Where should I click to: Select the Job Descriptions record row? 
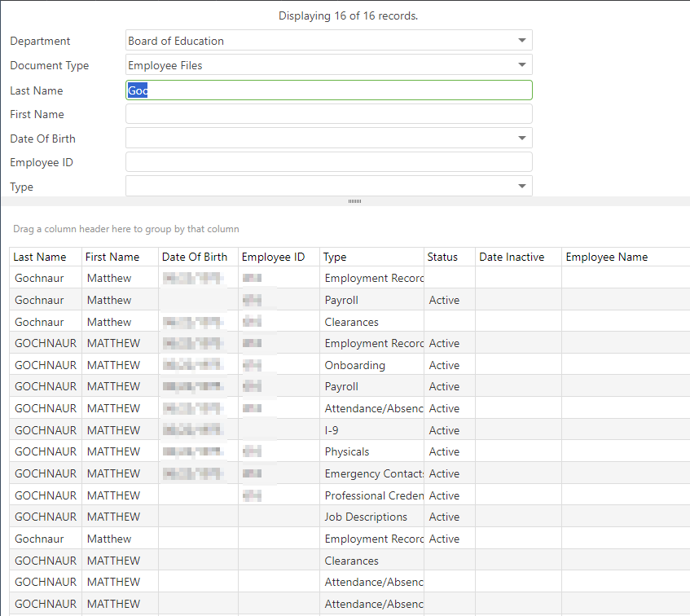(366, 517)
